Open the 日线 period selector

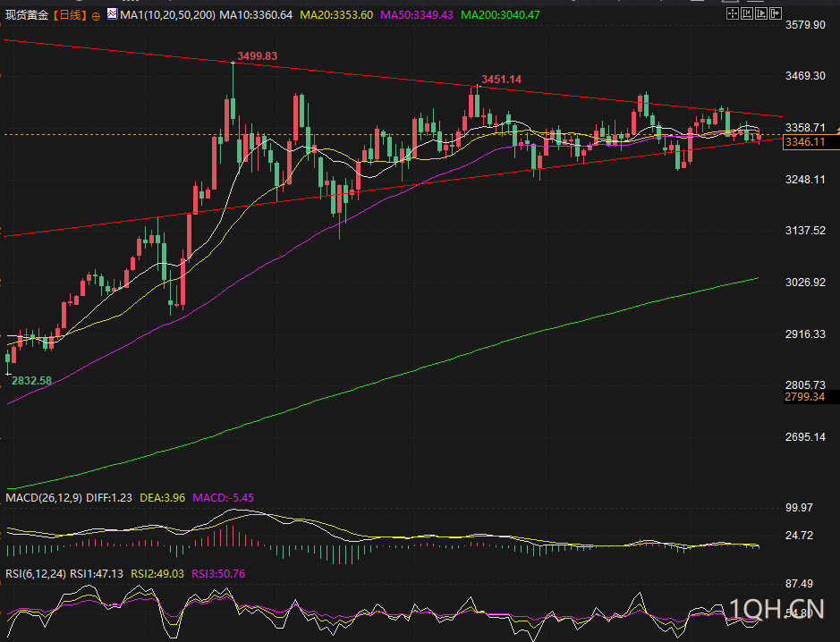tap(71, 15)
